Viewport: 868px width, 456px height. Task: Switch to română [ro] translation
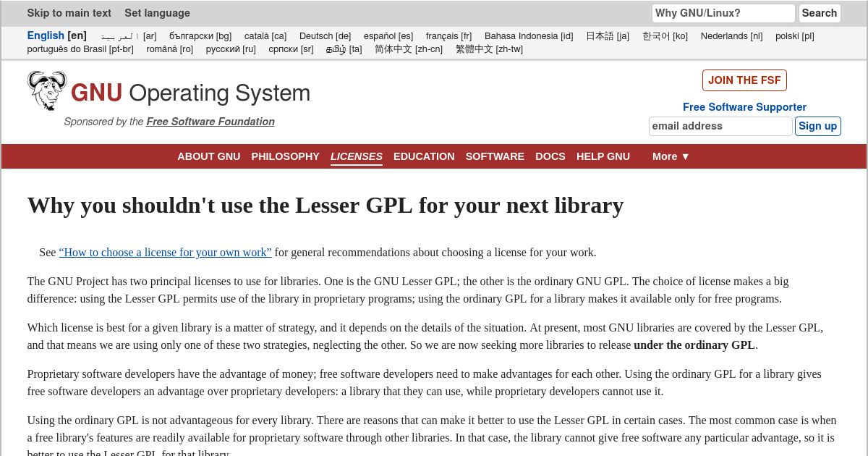tap(169, 49)
